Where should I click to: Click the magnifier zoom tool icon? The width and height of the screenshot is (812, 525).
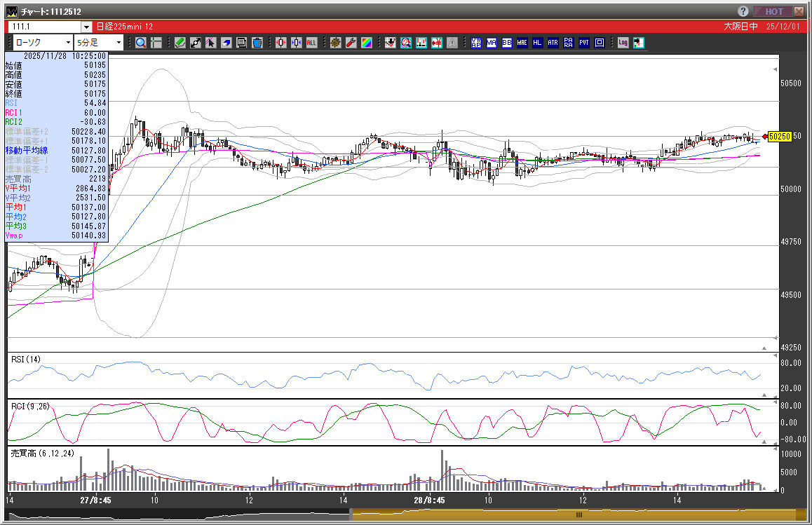(141, 43)
